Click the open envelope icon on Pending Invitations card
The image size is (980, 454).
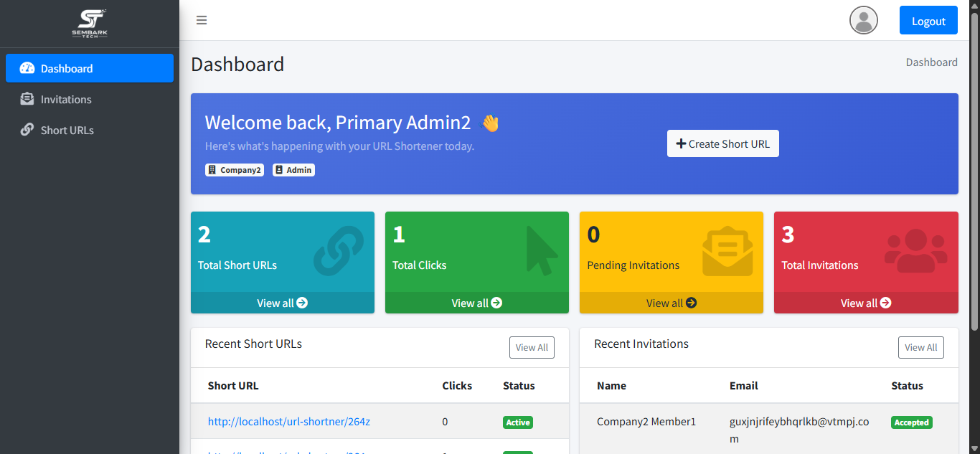[727, 252]
